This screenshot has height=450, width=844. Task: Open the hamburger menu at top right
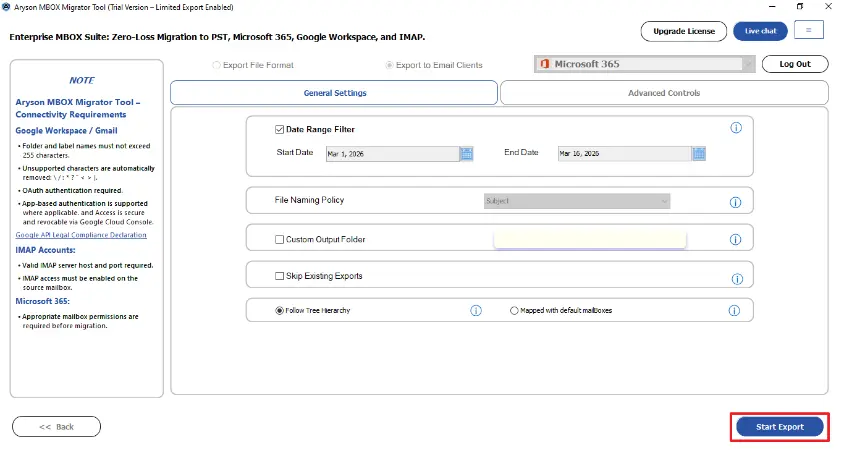coord(808,31)
